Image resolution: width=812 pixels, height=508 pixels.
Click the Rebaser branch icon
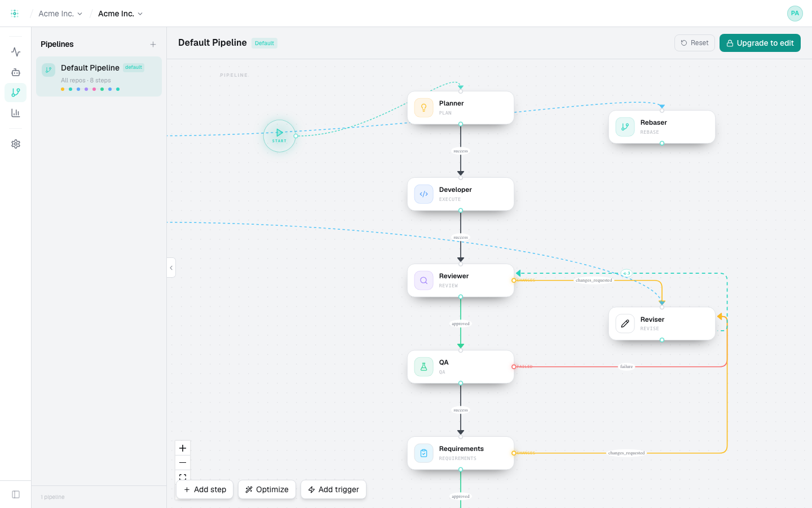click(x=625, y=127)
